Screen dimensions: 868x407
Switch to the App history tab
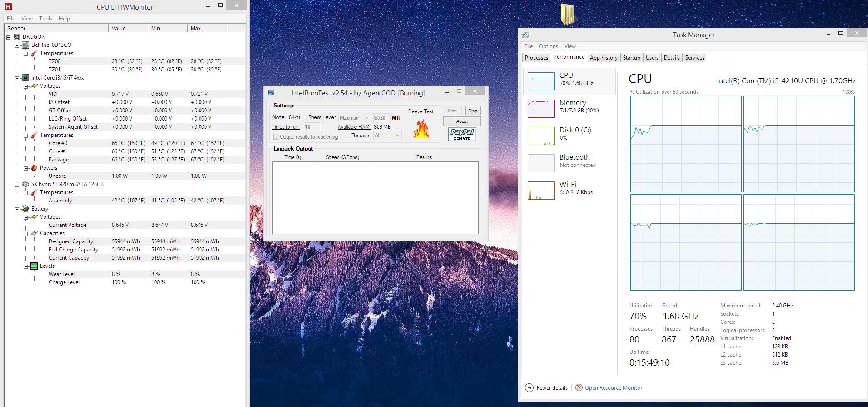tap(604, 58)
